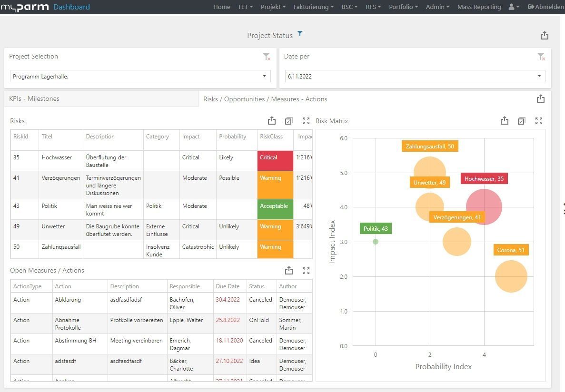Sort risks by the RiskClass column header
The height and width of the screenshot is (392, 565).
point(271,137)
